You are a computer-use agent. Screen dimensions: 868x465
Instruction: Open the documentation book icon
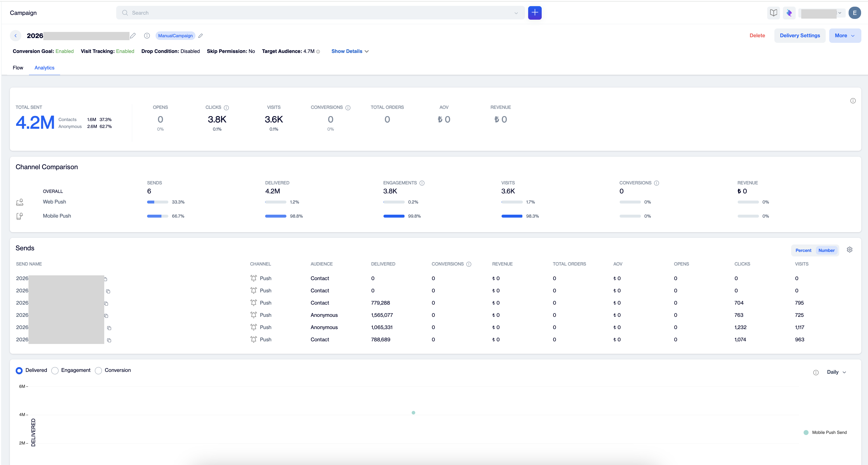click(x=773, y=13)
